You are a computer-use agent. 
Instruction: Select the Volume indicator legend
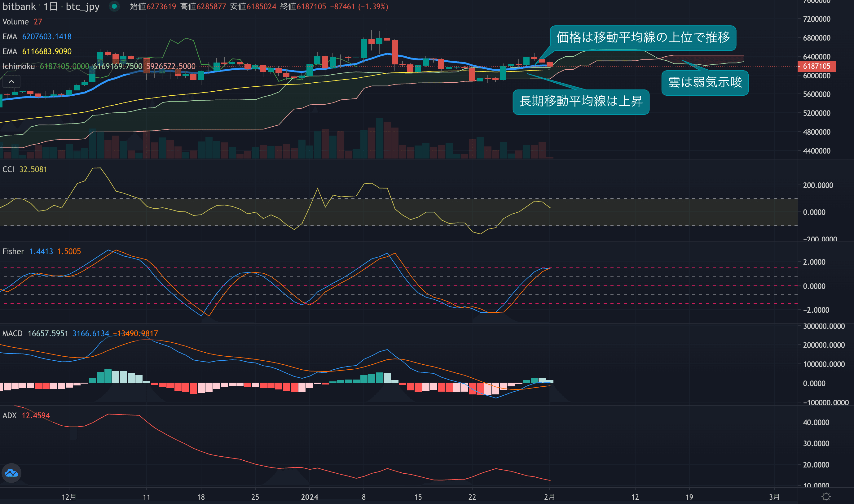click(15, 22)
